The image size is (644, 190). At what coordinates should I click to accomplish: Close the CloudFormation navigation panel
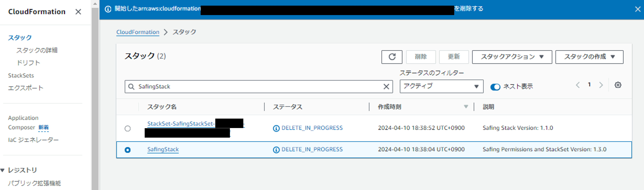coord(78,12)
